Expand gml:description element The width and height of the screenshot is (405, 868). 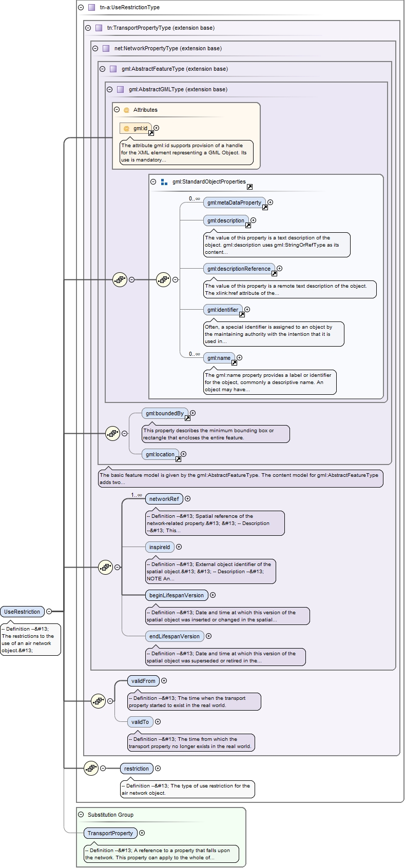click(254, 220)
